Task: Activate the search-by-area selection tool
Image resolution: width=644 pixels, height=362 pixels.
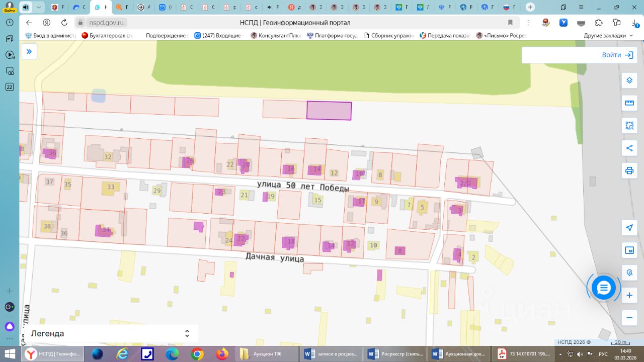Action: click(629, 126)
